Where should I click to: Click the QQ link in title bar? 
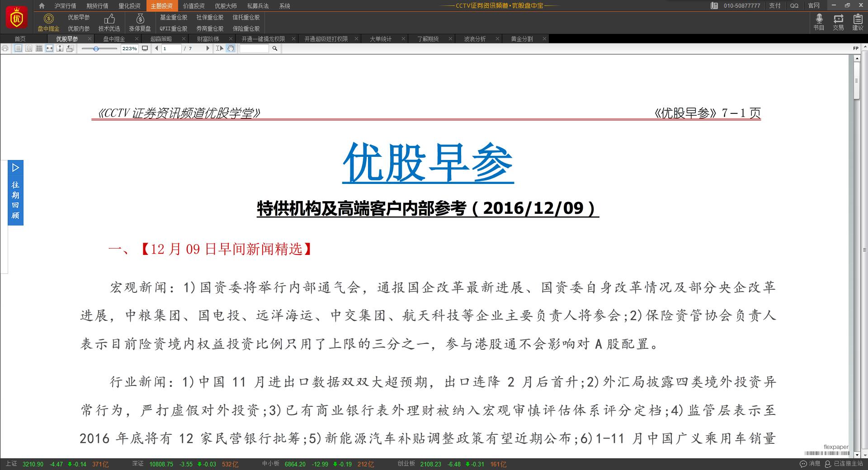click(x=794, y=6)
